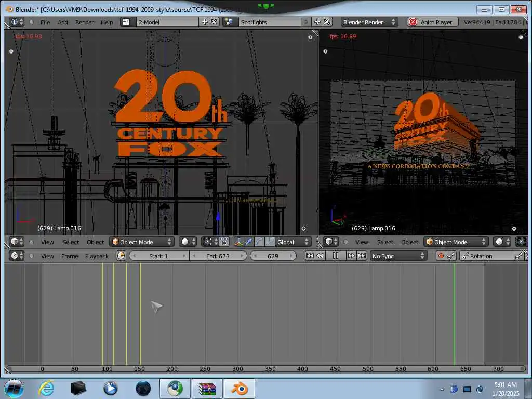Open the Windows Start button
This screenshot has width=532, height=399.
coord(14,389)
